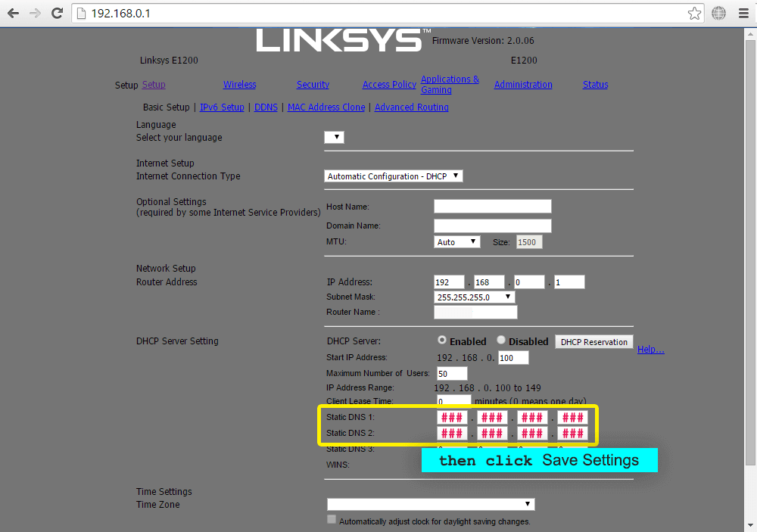757x532 pixels.
Task: Click Static DNS 2 last octet field
Action: (x=572, y=433)
